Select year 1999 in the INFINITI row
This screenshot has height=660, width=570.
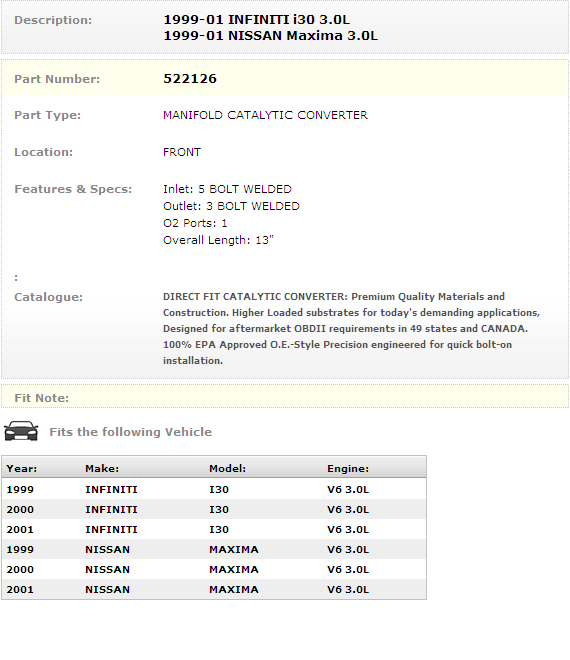pos(20,490)
